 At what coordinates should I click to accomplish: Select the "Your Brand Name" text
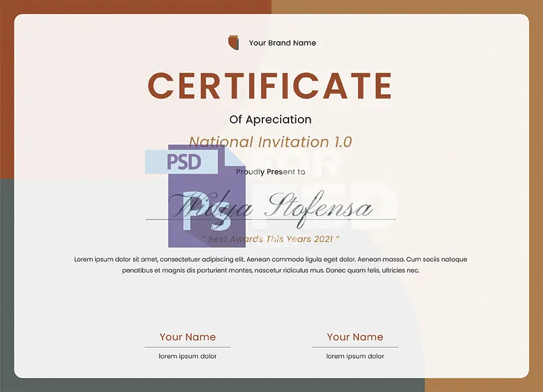[x=283, y=43]
